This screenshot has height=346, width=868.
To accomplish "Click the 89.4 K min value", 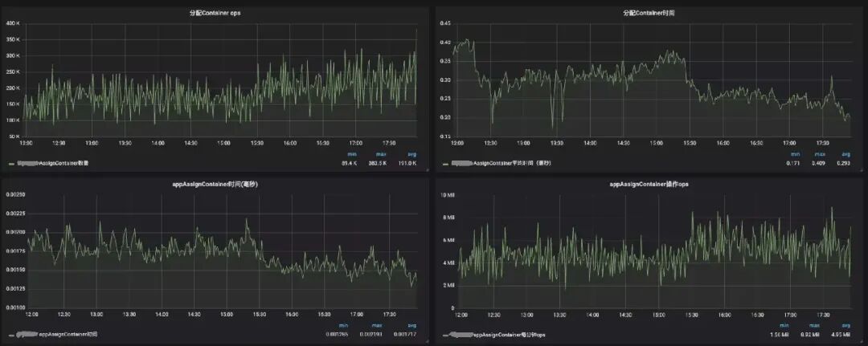I will point(348,163).
